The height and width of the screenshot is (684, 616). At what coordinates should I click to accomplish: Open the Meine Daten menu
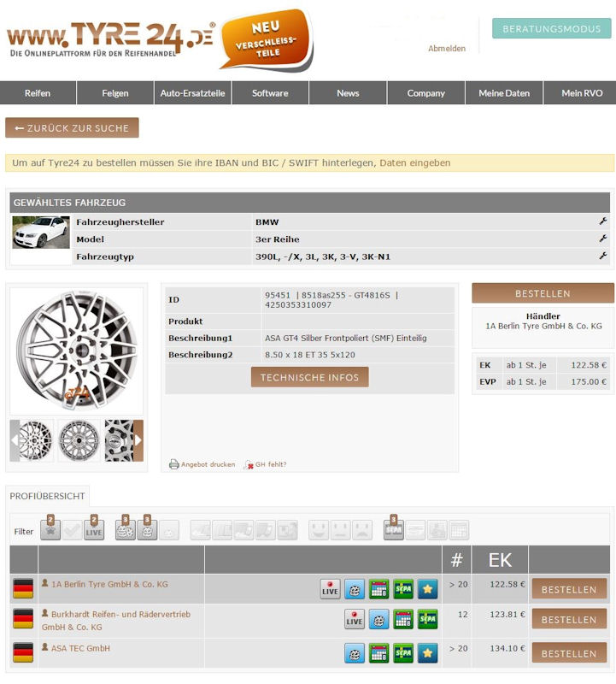click(x=504, y=93)
